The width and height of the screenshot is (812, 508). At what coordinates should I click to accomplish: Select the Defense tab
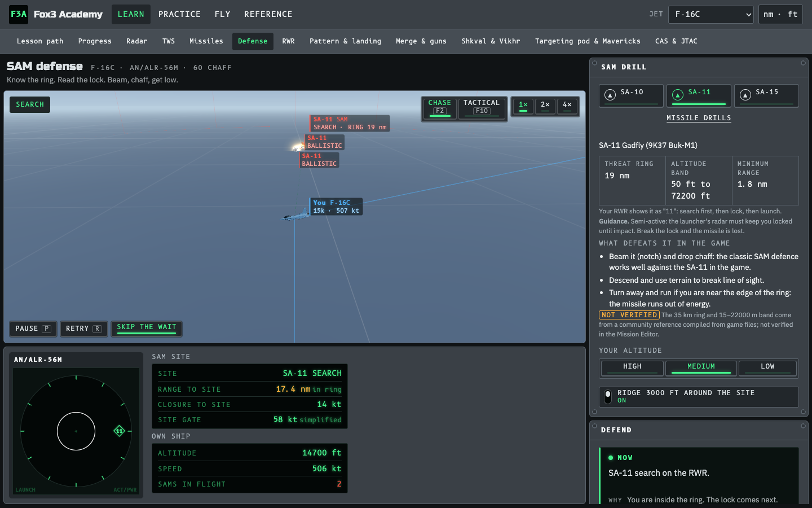tap(253, 41)
